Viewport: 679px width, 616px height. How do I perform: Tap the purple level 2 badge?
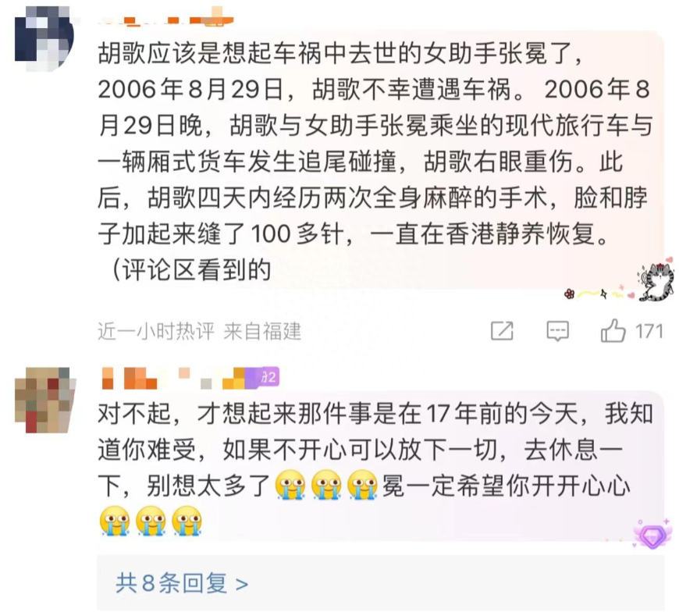click(x=268, y=377)
